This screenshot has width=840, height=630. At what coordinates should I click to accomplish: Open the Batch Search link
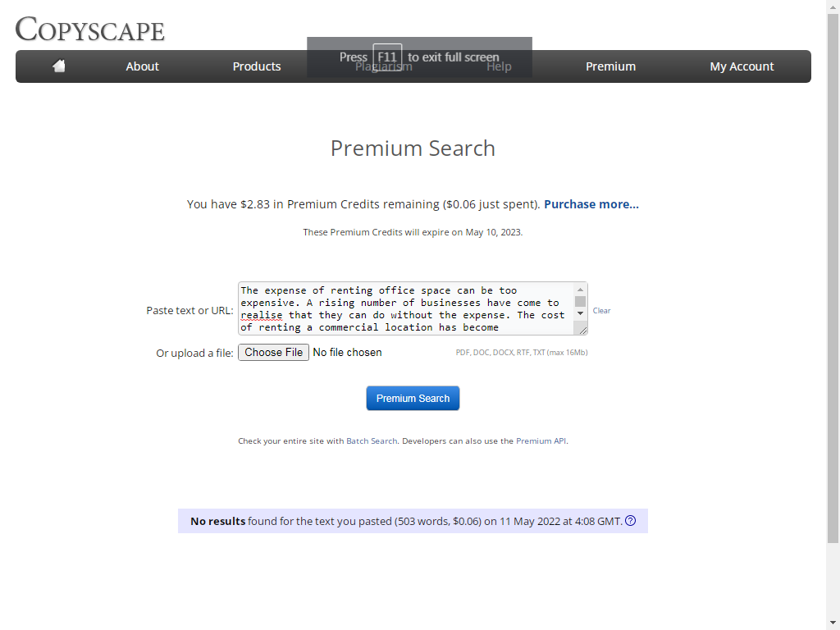tap(372, 441)
